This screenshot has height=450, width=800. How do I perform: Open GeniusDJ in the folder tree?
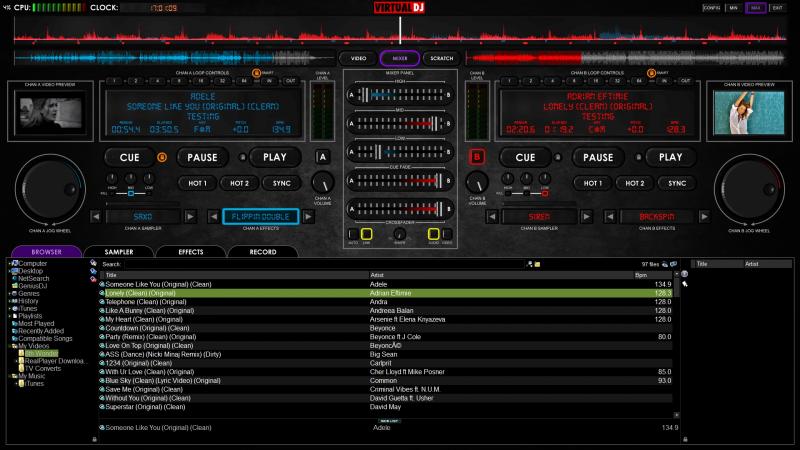32,286
